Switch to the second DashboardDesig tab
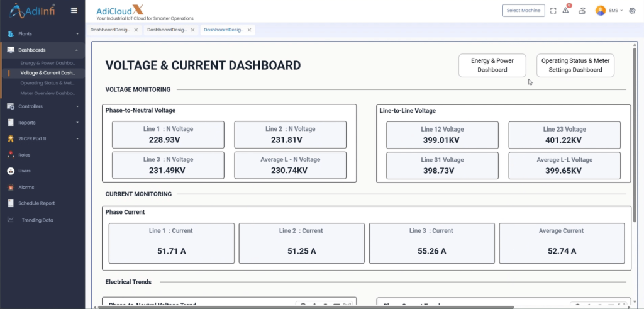Image resolution: width=644 pixels, height=309 pixels. tap(167, 30)
